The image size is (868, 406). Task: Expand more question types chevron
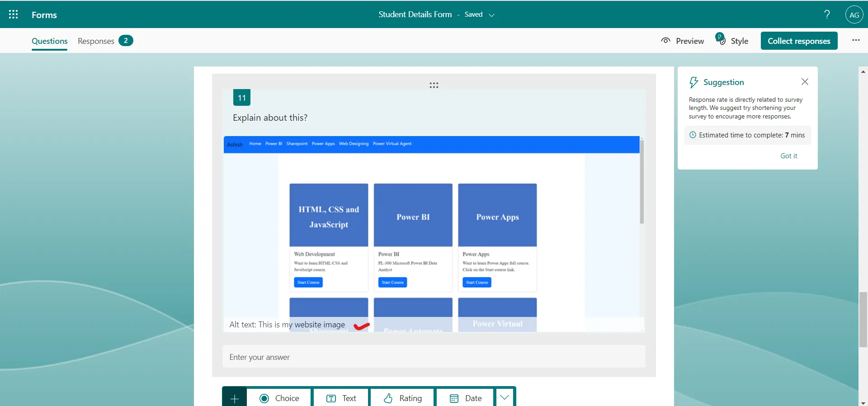(505, 398)
